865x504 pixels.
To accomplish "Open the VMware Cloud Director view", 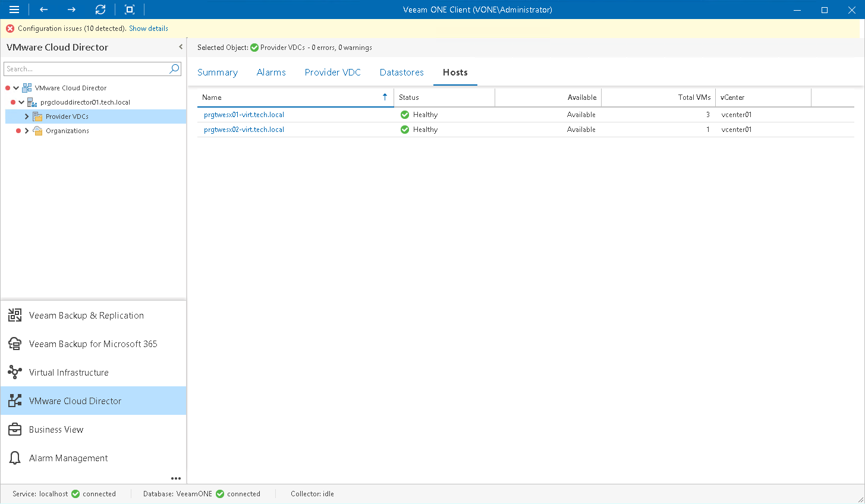I will point(93,401).
